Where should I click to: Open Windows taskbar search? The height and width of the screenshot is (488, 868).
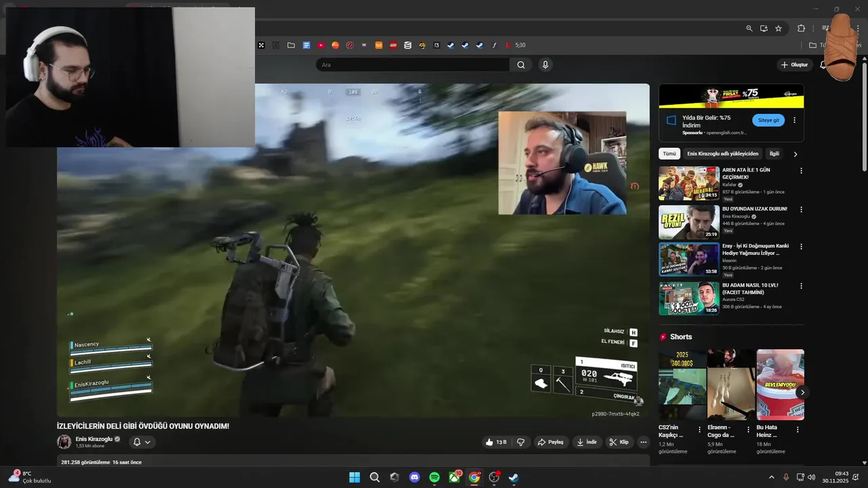tap(374, 477)
